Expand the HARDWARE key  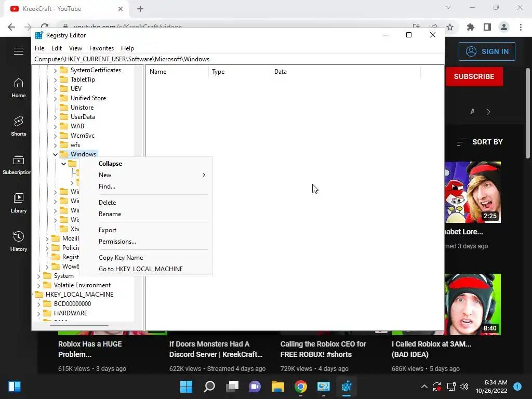click(38, 313)
